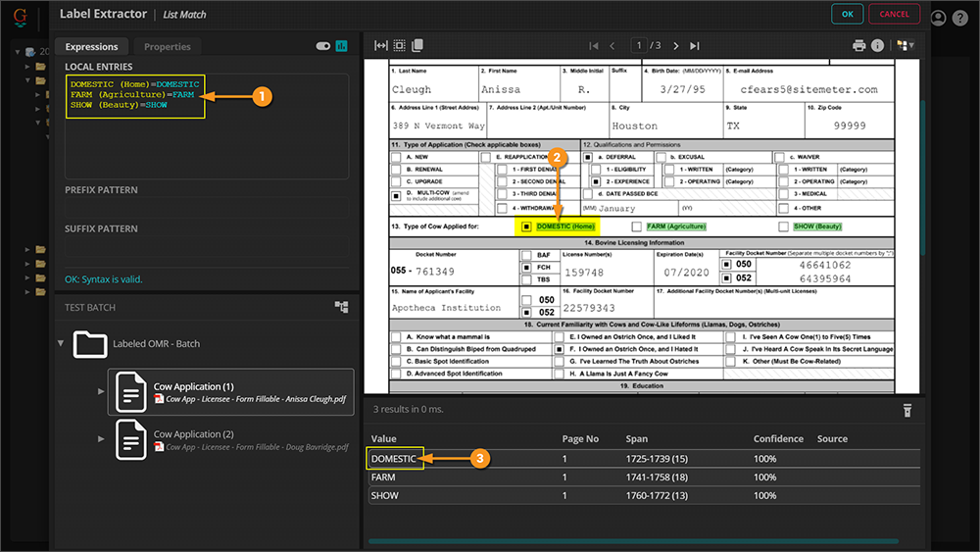This screenshot has height=552, width=980.
Task: Open the viewer layout dropdown at toolbar end
Action: pos(904,46)
